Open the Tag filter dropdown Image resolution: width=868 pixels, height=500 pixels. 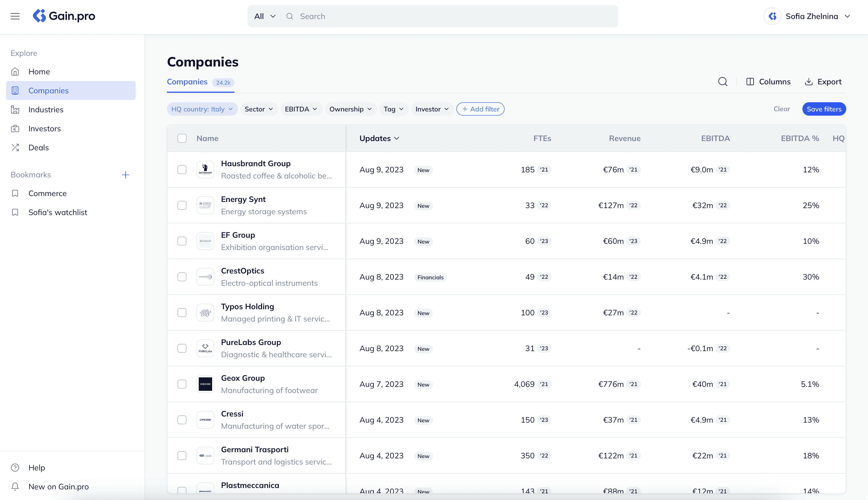click(394, 109)
